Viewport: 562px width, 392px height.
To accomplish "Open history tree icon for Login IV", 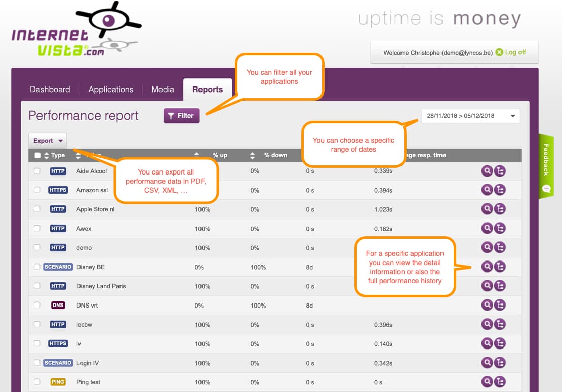I will (x=500, y=363).
